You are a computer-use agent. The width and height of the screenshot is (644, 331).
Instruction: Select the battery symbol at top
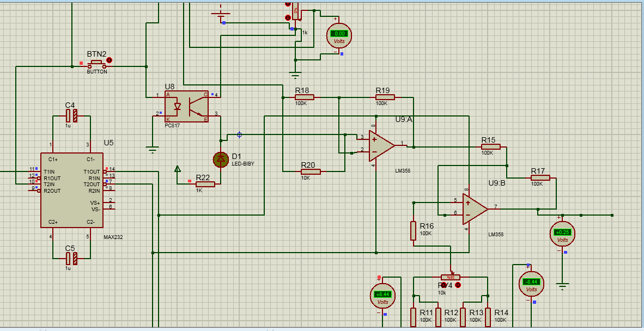click(x=221, y=15)
